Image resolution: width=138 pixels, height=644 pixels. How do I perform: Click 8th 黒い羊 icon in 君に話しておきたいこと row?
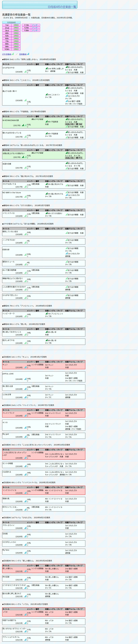click(46, 332)
